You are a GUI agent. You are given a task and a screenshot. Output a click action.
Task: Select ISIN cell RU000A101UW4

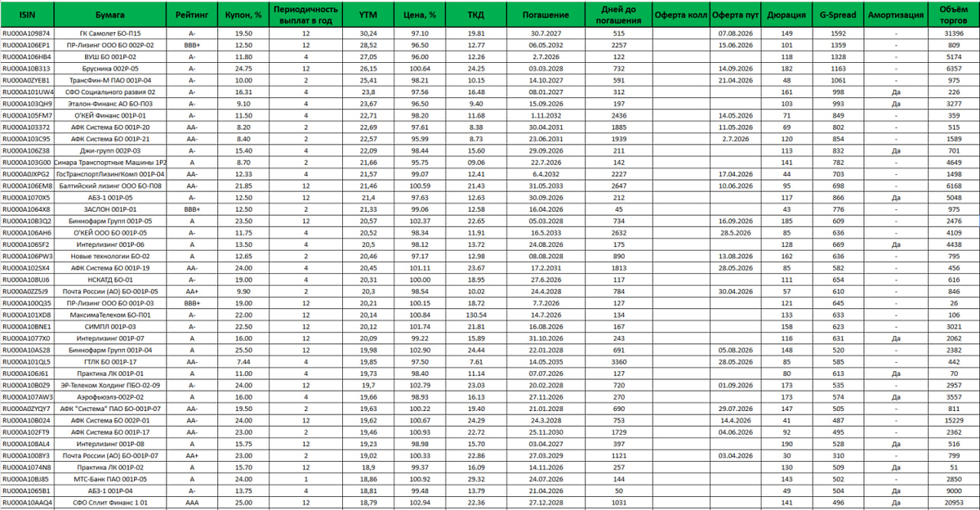(28, 92)
